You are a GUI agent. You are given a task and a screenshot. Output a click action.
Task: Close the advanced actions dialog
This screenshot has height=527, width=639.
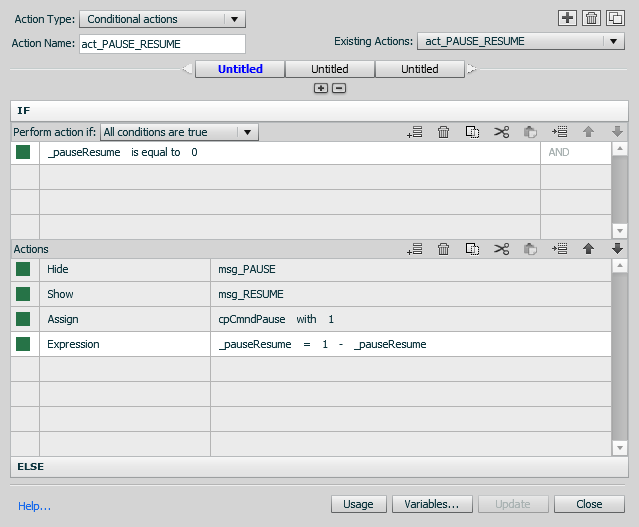pos(589,504)
